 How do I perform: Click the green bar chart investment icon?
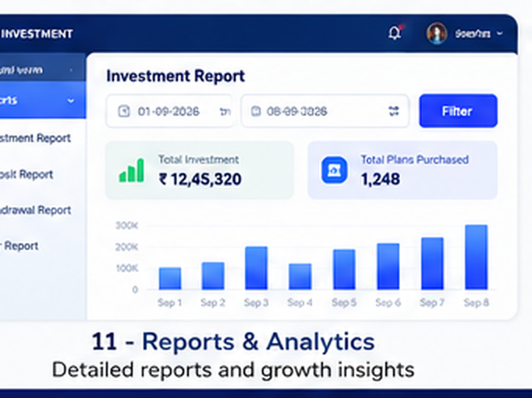tap(132, 171)
